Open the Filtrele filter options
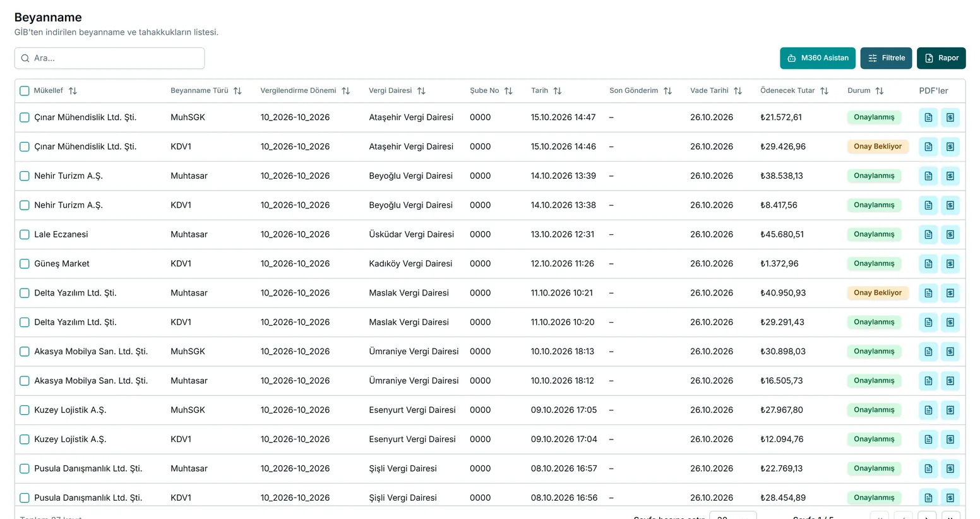Viewport: 980px width, 519px height. (x=886, y=58)
